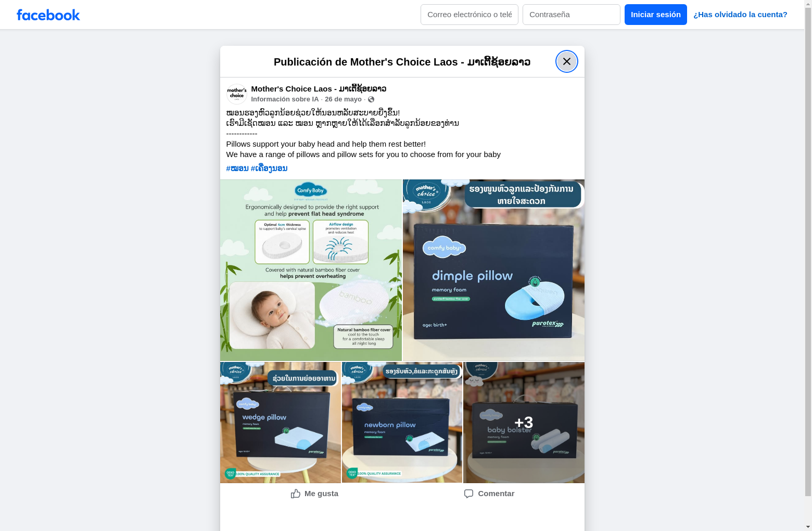Open the wedge pillow product photo
812x531 pixels.
coord(281,422)
